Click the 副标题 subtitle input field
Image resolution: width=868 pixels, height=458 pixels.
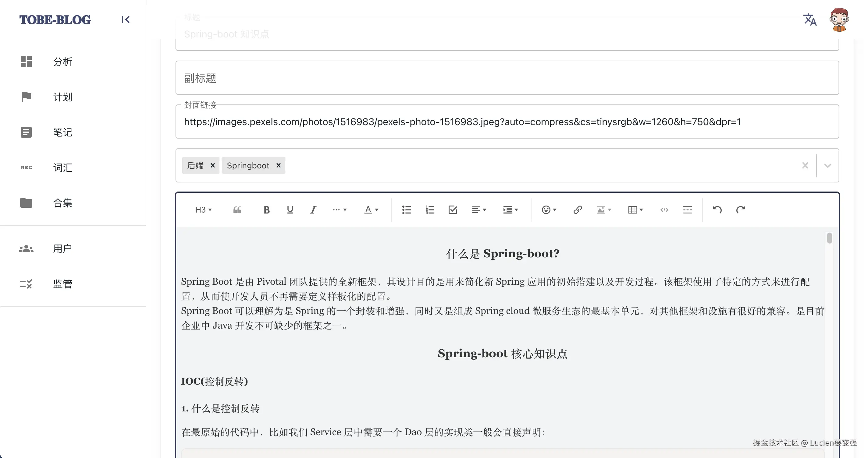point(507,78)
